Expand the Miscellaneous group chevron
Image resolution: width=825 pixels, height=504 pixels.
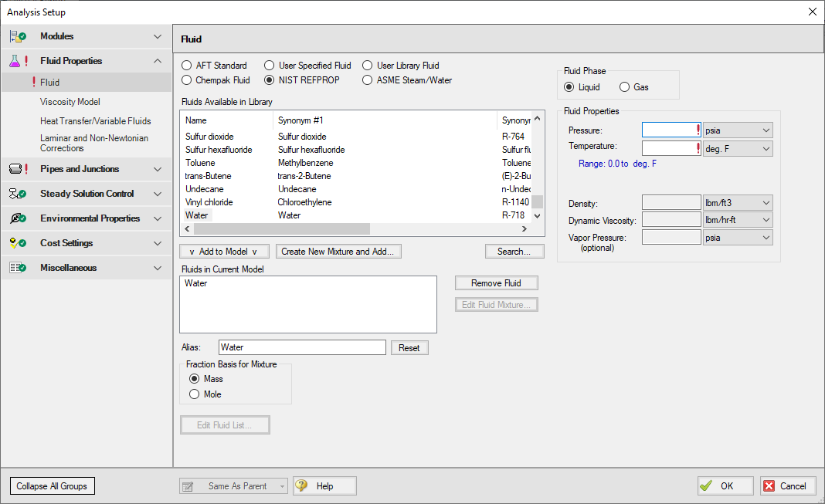click(x=158, y=268)
